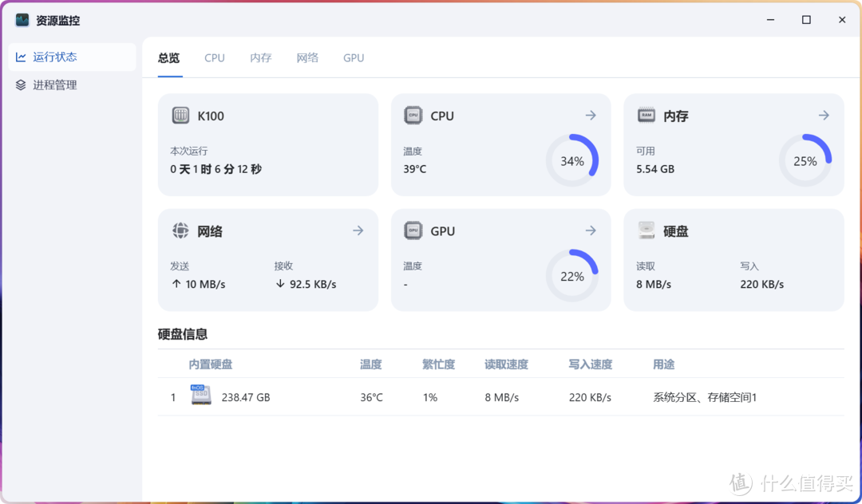Select 进程管理 in the sidebar

coord(56,85)
